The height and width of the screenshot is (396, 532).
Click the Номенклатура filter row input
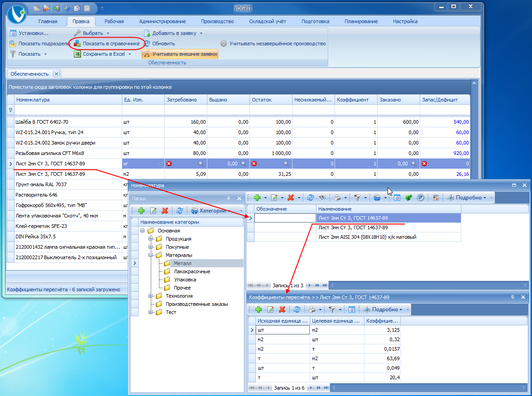tap(68, 110)
